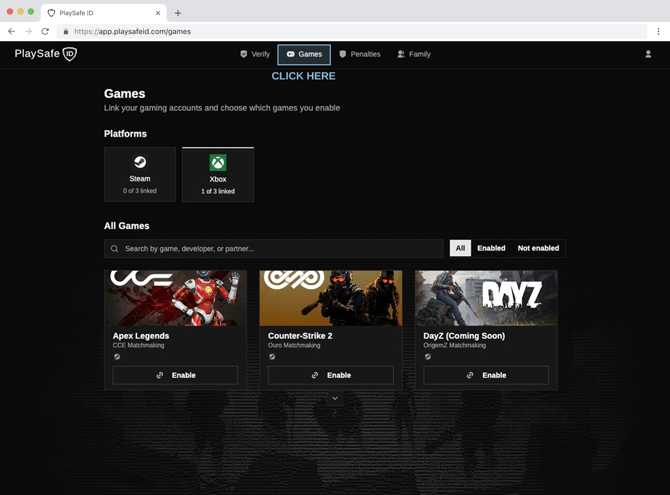Click link icon in DayZ Enable button
Screen dimensions: 670x495
point(470,375)
